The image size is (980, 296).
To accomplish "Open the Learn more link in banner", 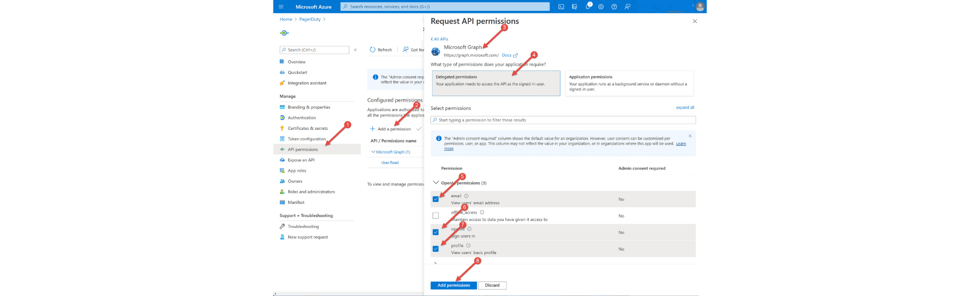I will click(680, 144).
